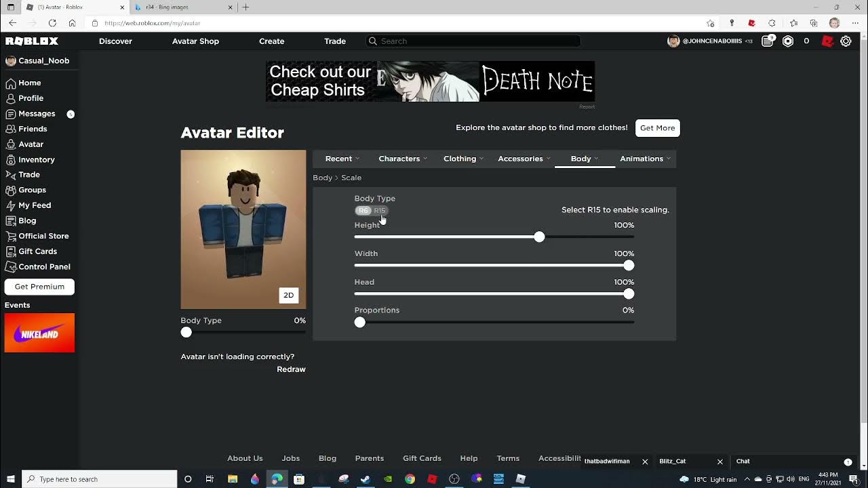Open Trade in the top navigation
868x488 pixels.
(335, 41)
